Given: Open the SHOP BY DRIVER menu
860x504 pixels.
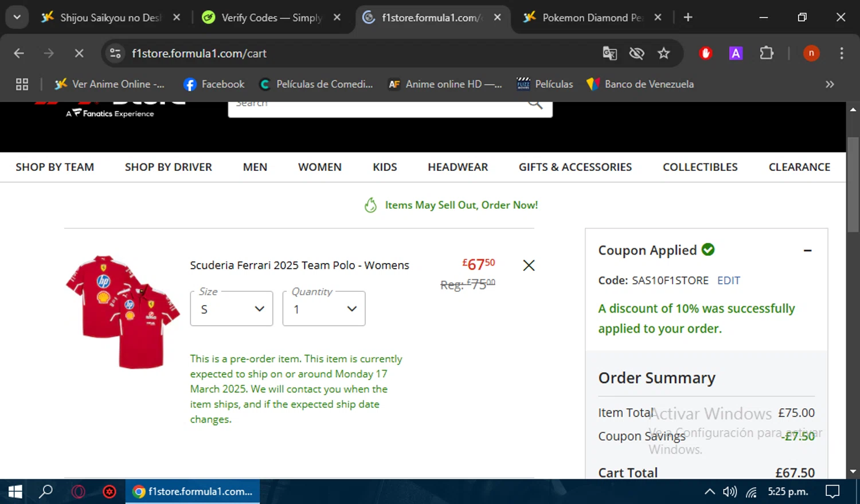Looking at the screenshot, I should (169, 167).
